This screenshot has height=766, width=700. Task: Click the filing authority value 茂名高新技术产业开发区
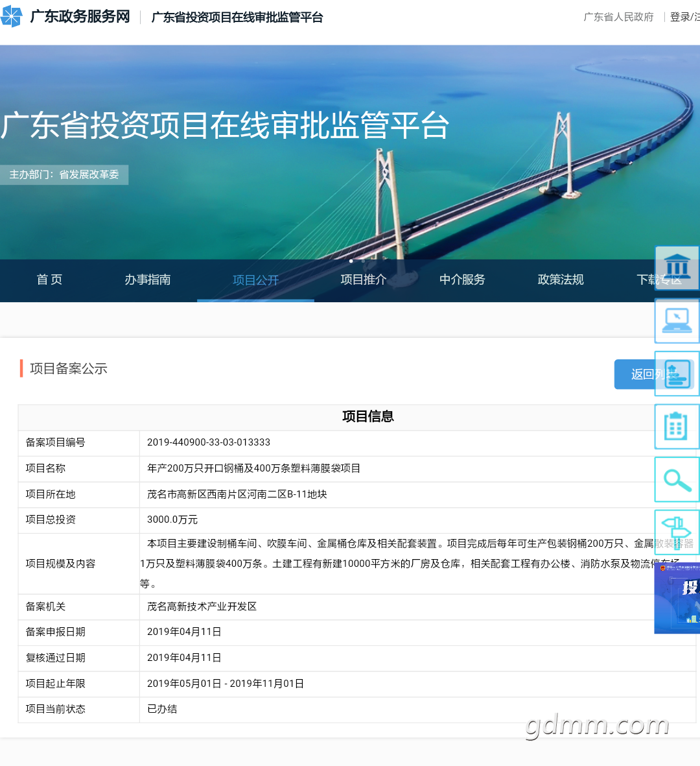pyautogui.click(x=202, y=606)
